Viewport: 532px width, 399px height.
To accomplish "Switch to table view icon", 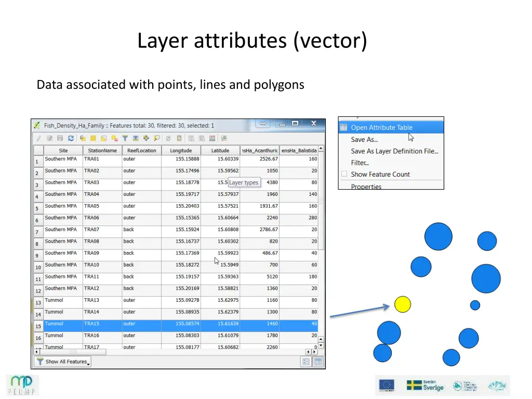I will (318, 362).
